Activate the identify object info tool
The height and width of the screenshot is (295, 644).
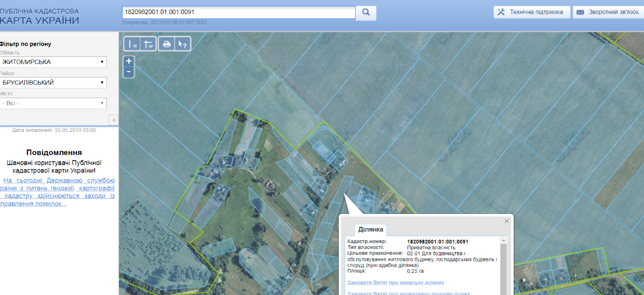[183, 44]
